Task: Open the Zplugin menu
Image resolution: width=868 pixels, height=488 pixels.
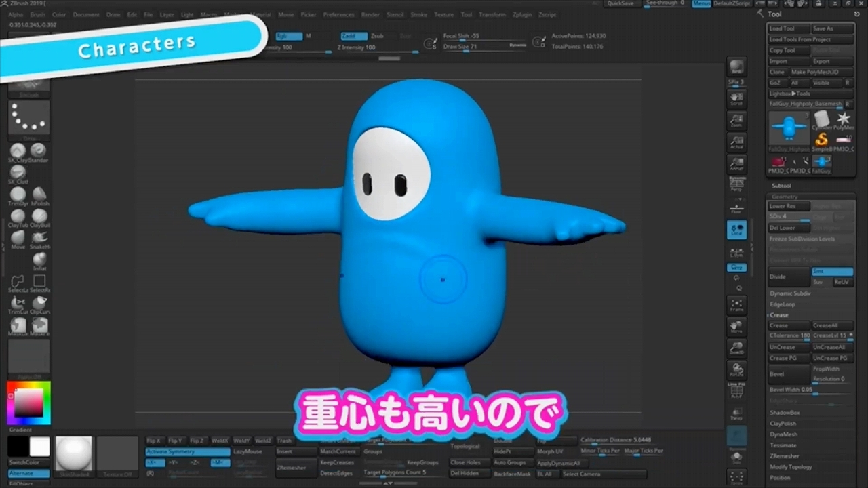Action: (x=522, y=14)
